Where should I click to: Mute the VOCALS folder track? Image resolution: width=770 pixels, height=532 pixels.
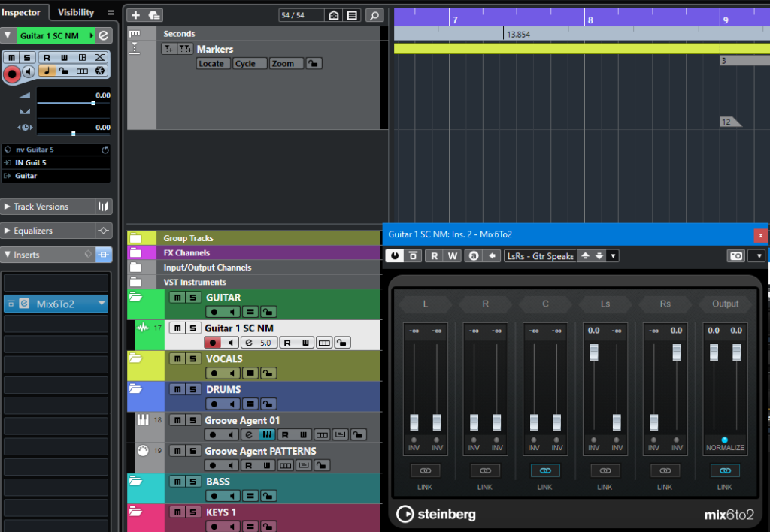[x=177, y=358]
